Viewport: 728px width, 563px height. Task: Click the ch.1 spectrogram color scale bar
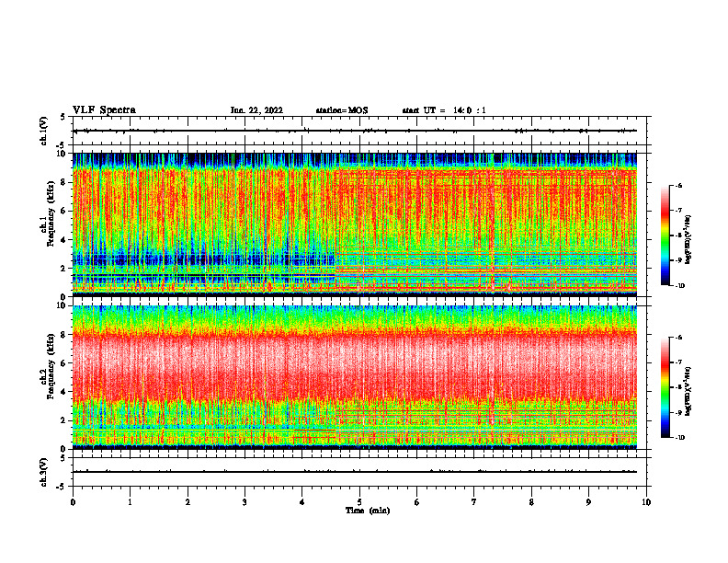coord(665,236)
